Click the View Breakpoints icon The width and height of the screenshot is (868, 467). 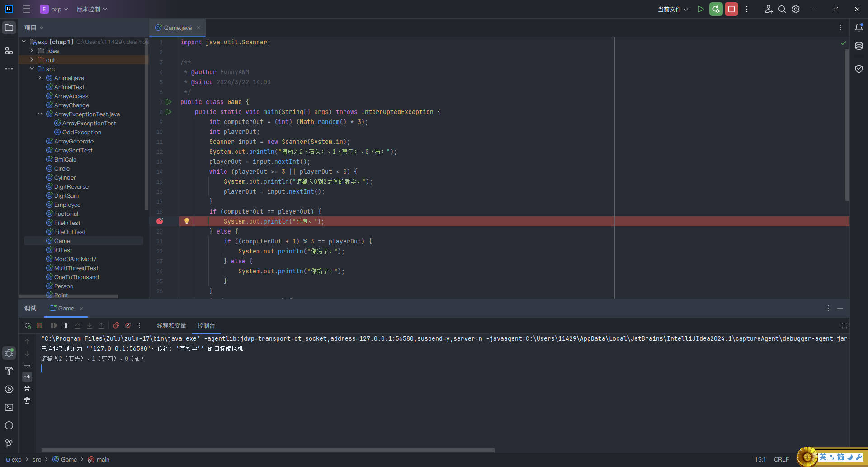pos(116,325)
